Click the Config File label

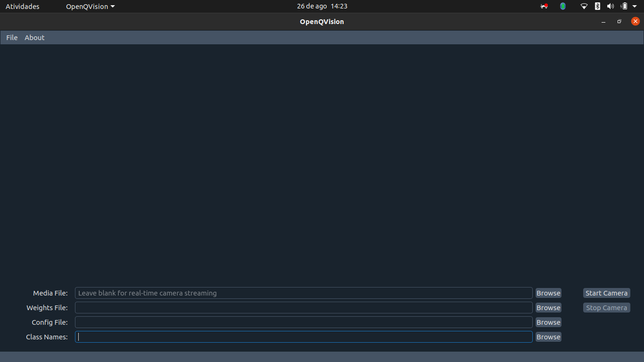coord(50,322)
